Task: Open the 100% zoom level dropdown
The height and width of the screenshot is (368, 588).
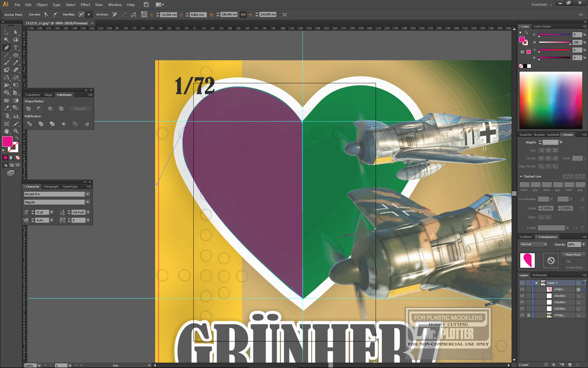Action: (38, 366)
